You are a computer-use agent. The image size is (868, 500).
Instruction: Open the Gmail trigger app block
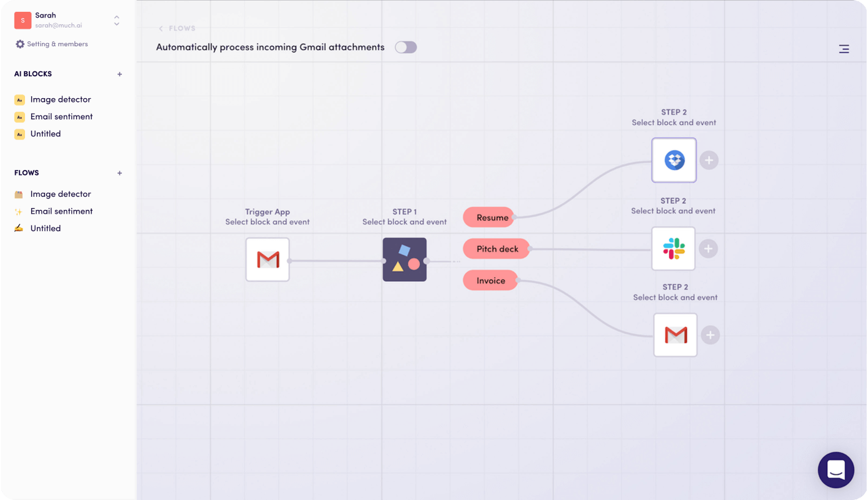[x=267, y=259]
